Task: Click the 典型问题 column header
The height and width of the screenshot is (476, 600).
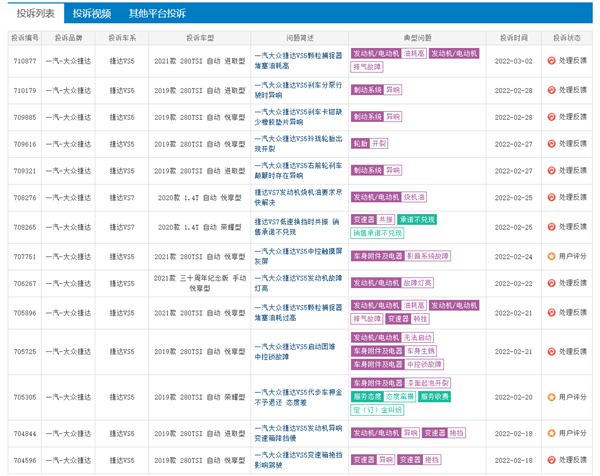Action: coord(417,38)
